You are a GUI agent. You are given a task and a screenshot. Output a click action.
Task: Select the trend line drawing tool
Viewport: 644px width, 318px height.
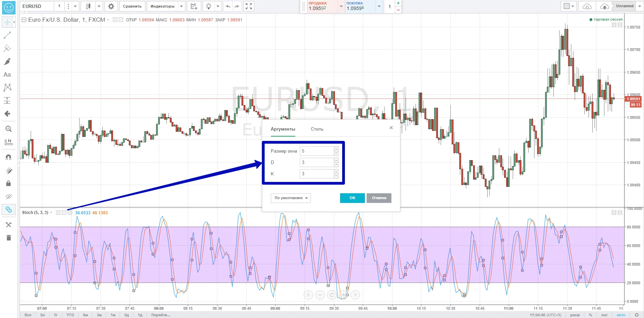7,35
